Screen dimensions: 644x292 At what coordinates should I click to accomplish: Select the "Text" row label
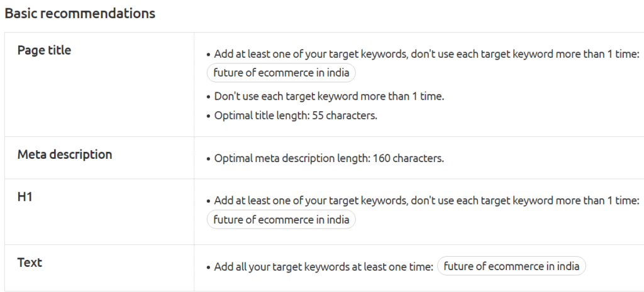pyautogui.click(x=30, y=262)
